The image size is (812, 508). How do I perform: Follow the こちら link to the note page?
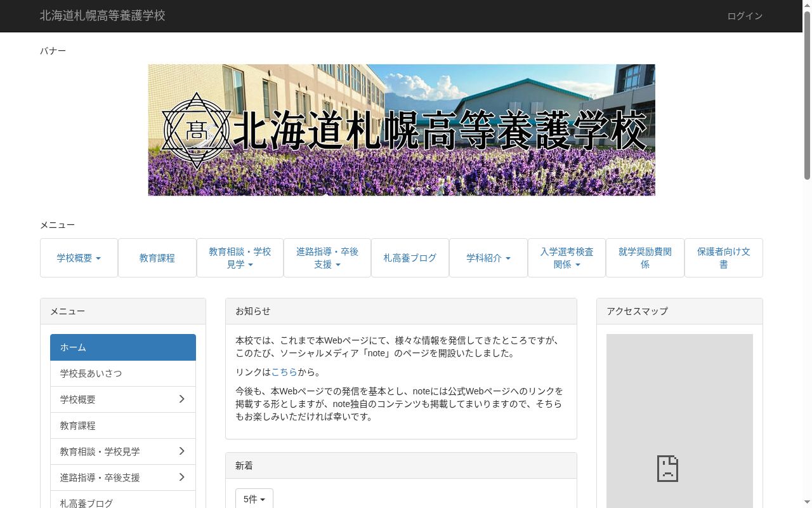(284, 372)
